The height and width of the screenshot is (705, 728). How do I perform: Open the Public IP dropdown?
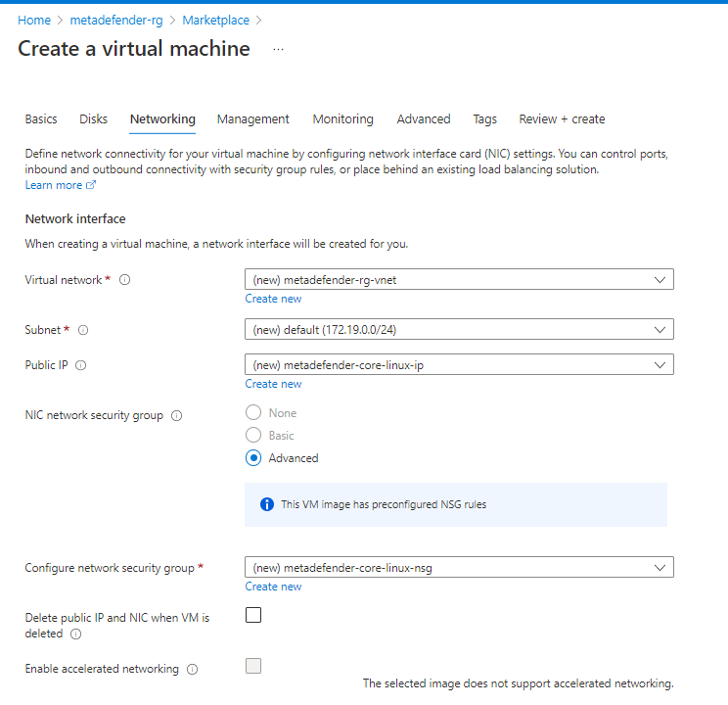tap(459, 365)
